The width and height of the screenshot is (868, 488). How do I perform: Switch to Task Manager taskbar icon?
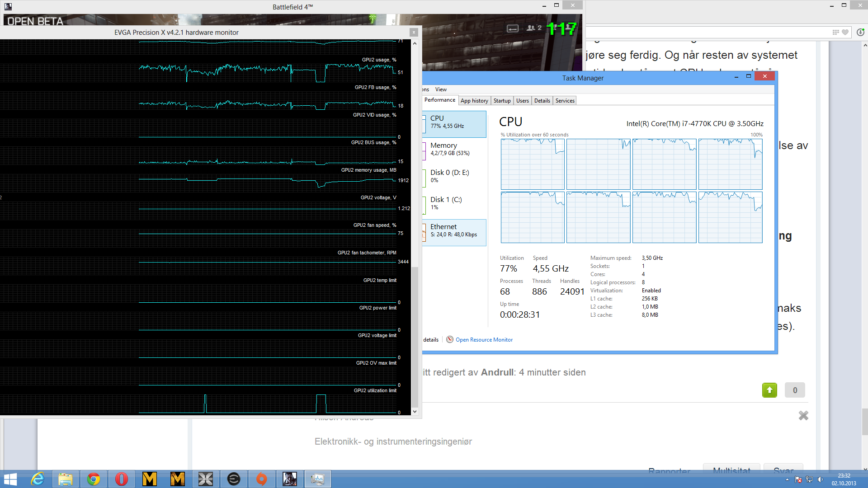point(318,479)
